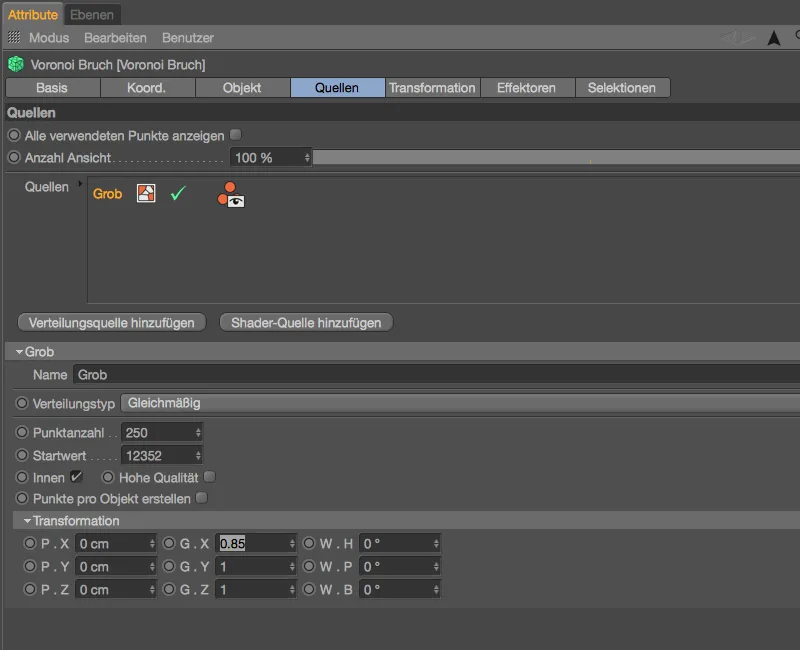
Task: Click animation dot for G . Y
Action: (x=169, y=566)
